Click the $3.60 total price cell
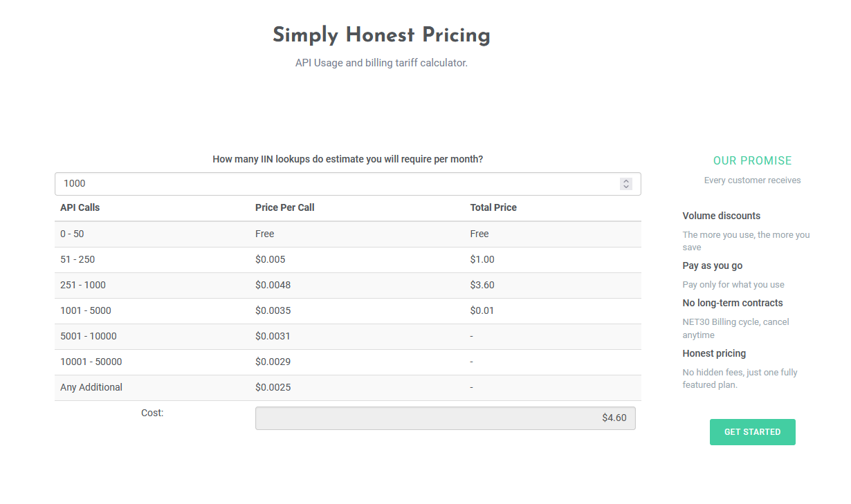Image resolution: width=851 pixels, height=504 pixels. (x=482, y=285)
